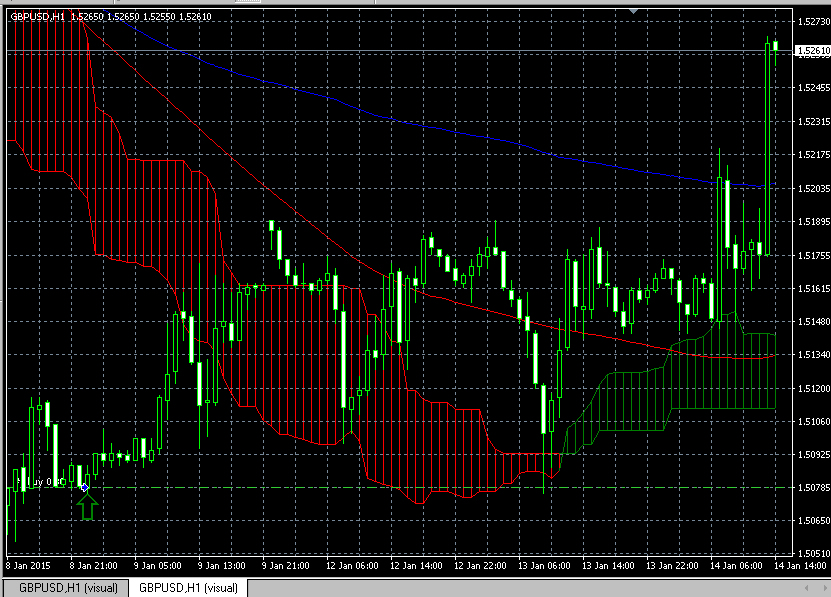The image size is (831, 597).
Task: Click the grey chart shift triangle marker
Action: pyautogui.click(x=633, y=11)
